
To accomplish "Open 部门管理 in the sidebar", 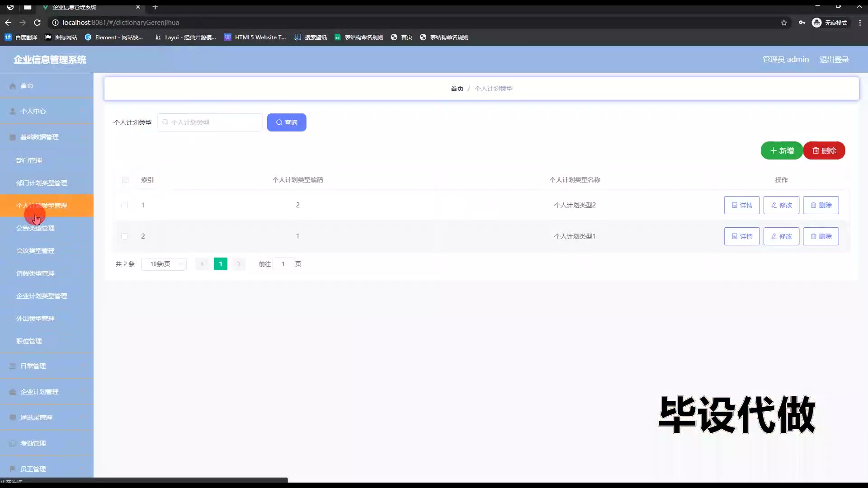I will (29, 160).
